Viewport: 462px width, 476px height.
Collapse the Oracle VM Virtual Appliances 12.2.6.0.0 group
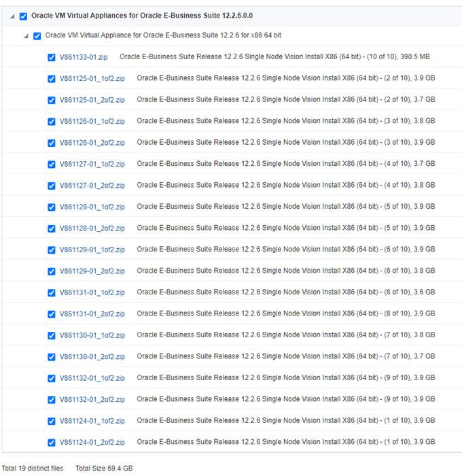12,16
